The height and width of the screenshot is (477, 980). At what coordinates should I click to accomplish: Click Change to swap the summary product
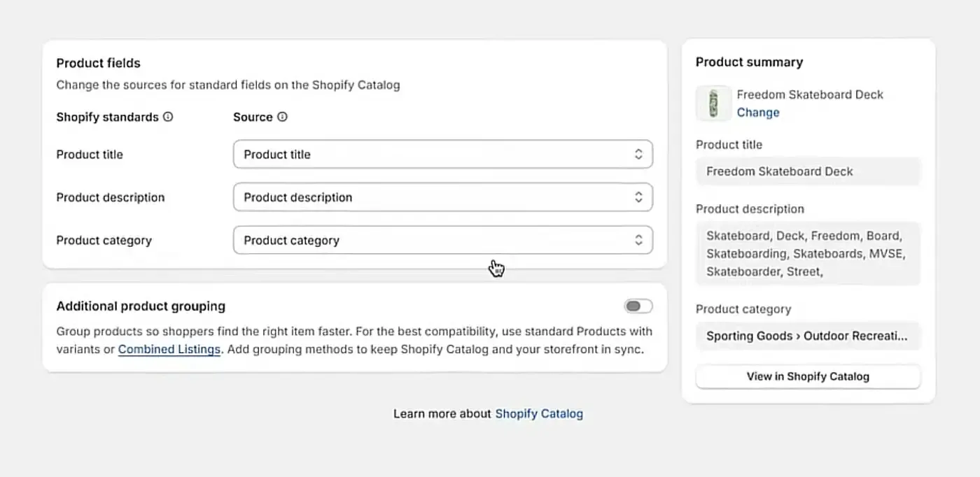click(758, 112)
